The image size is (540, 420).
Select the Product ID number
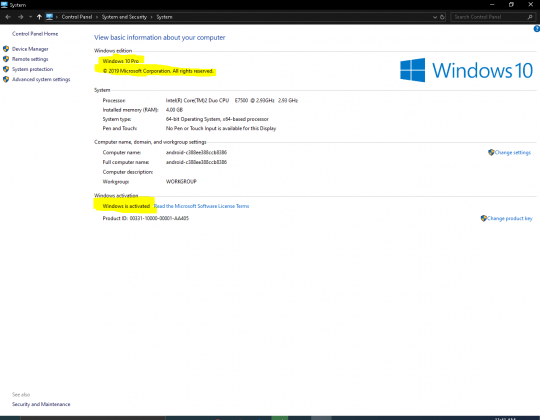pos(159,218)
